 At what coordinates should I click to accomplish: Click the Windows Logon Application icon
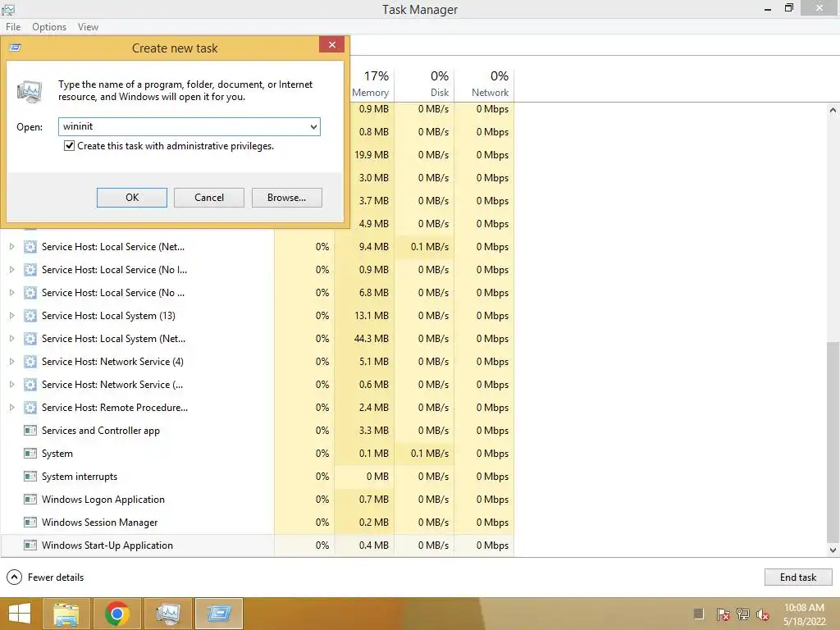click(30, 500)
